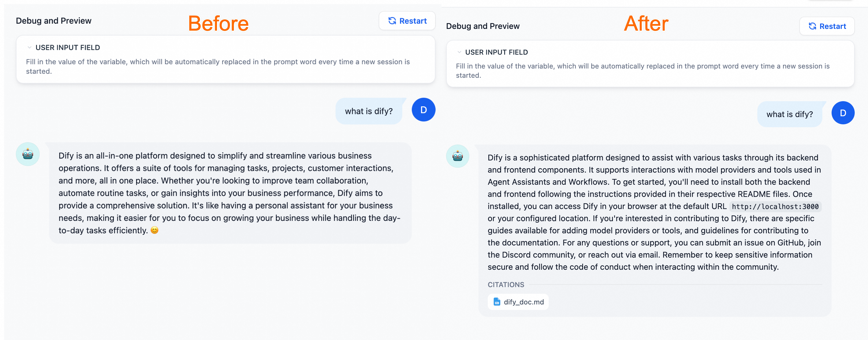Click the document icon beside dify_doc.md
Screen dimensions: 868x340
(497, 302)
